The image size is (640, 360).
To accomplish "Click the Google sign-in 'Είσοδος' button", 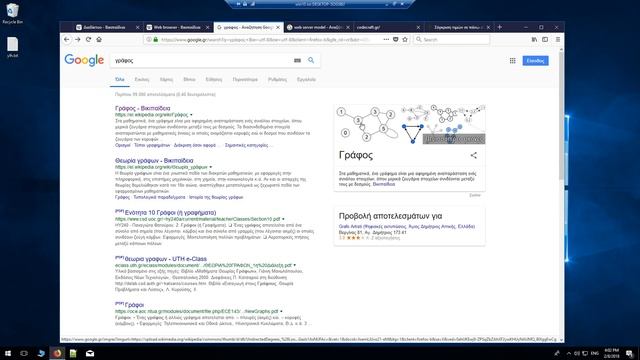I will [536, 61].
